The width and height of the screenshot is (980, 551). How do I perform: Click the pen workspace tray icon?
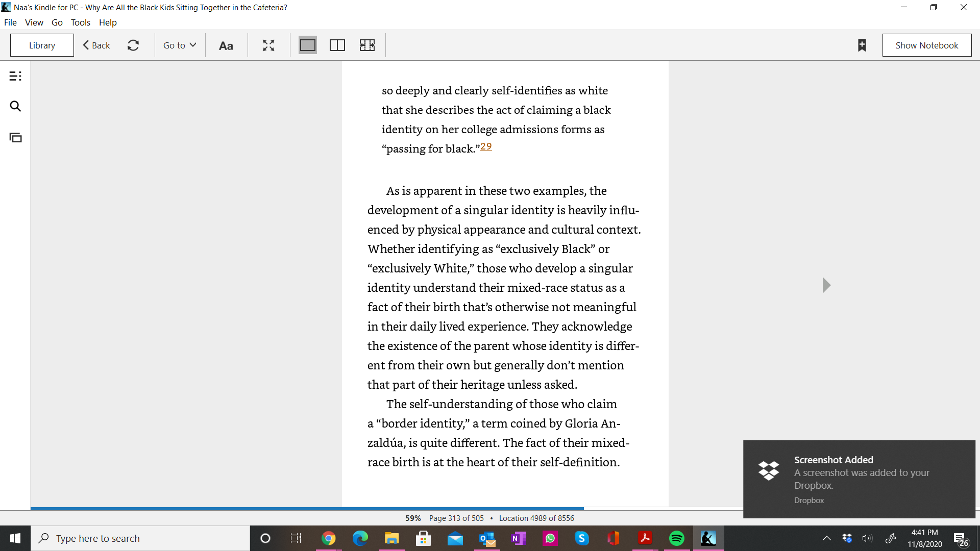click(x=891, y=538)
